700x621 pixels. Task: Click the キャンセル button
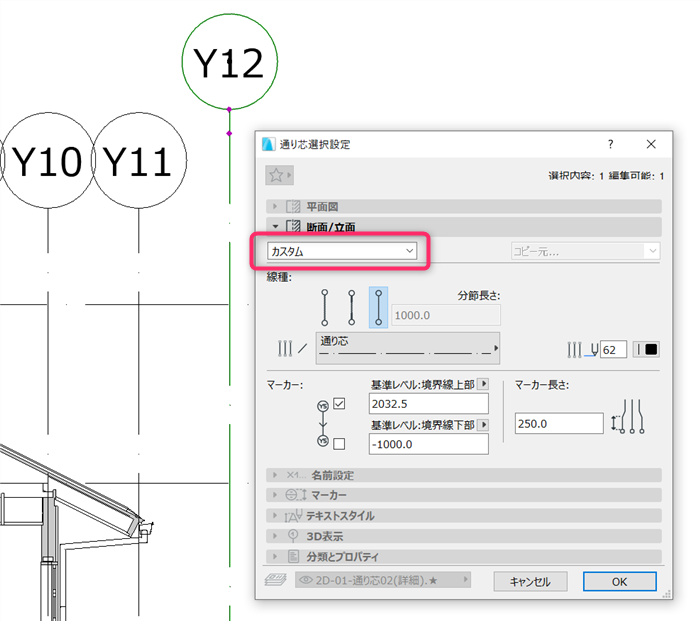[x=530, y=581]
